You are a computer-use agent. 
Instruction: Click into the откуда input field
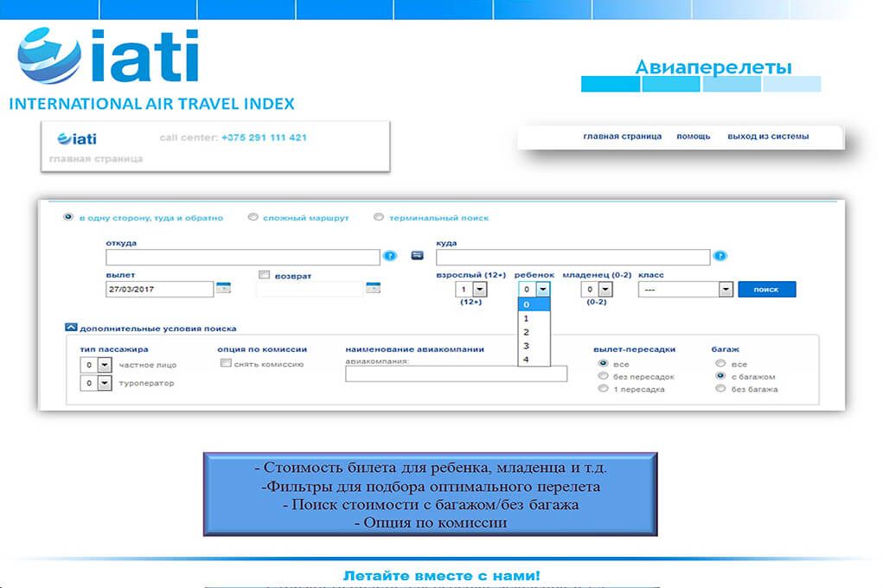[243, 258]
